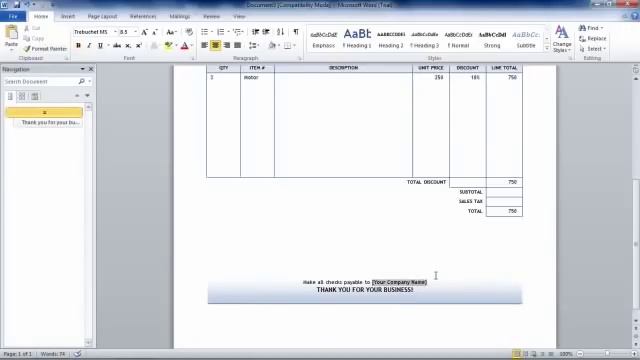
Task: Browse headings view in Navigation pane
Action: pyautogui.click(x=10, y=96)
